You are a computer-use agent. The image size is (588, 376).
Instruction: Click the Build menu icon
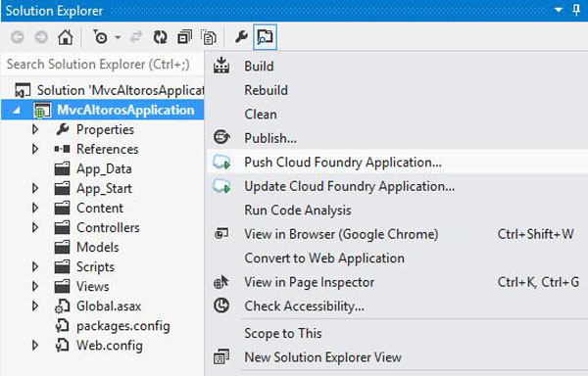tap(221, 65)
